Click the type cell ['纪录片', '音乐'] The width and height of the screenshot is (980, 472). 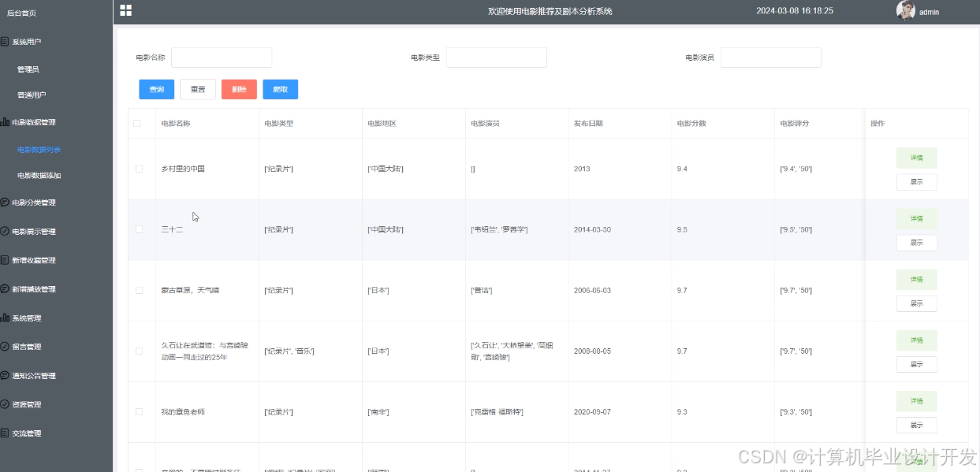coord(289,351)
